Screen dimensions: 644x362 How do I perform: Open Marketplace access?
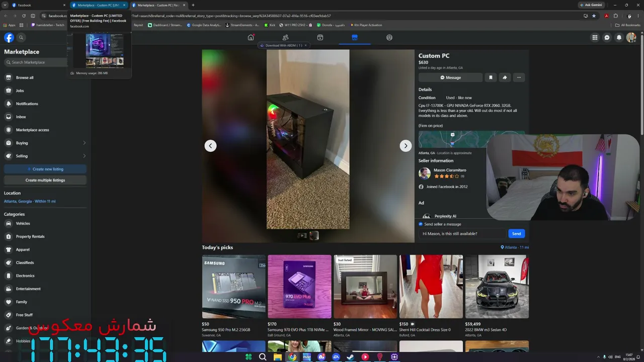(x=45, y=130)
